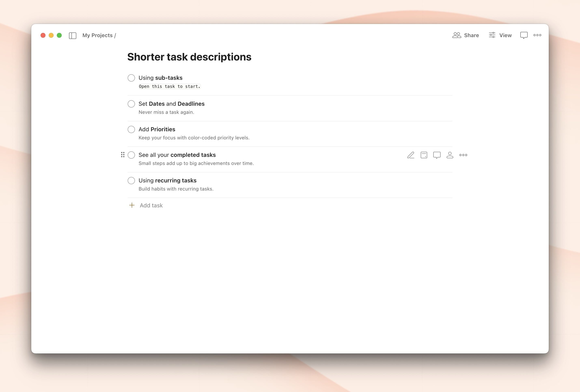Image resolution: width=580 pixels, height=392 pixels.
Task: Tick the Using recurring tasks circle
Action: (131, 180)
